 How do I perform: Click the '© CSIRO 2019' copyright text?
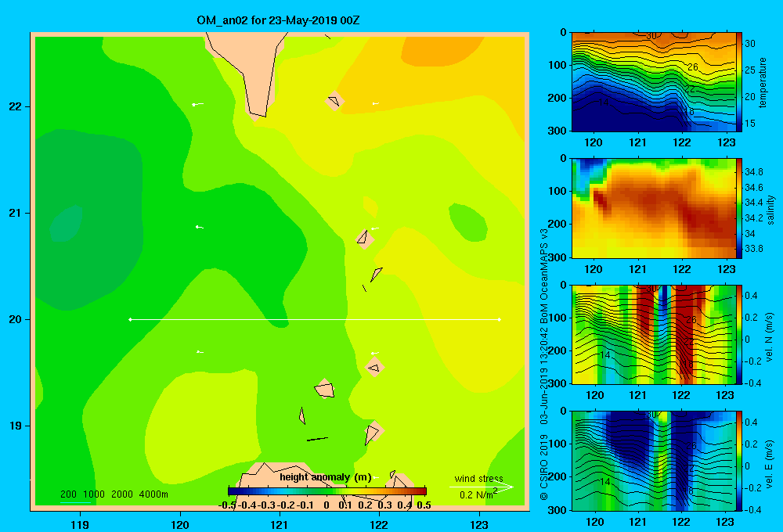tap(544, 467)
